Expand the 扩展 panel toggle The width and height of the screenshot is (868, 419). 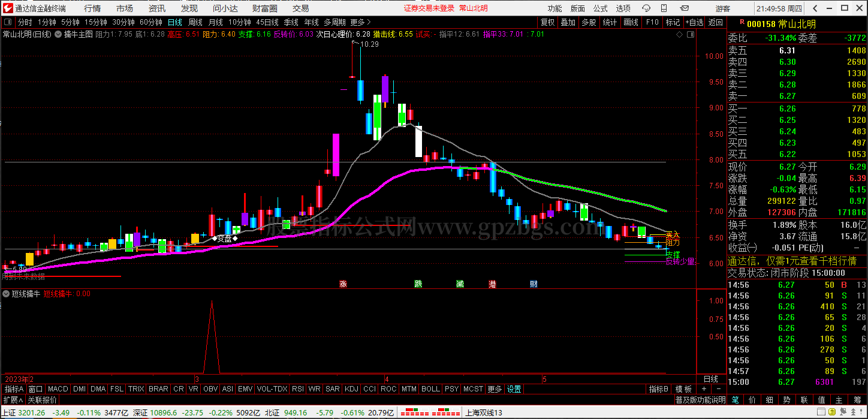[13, 400]
